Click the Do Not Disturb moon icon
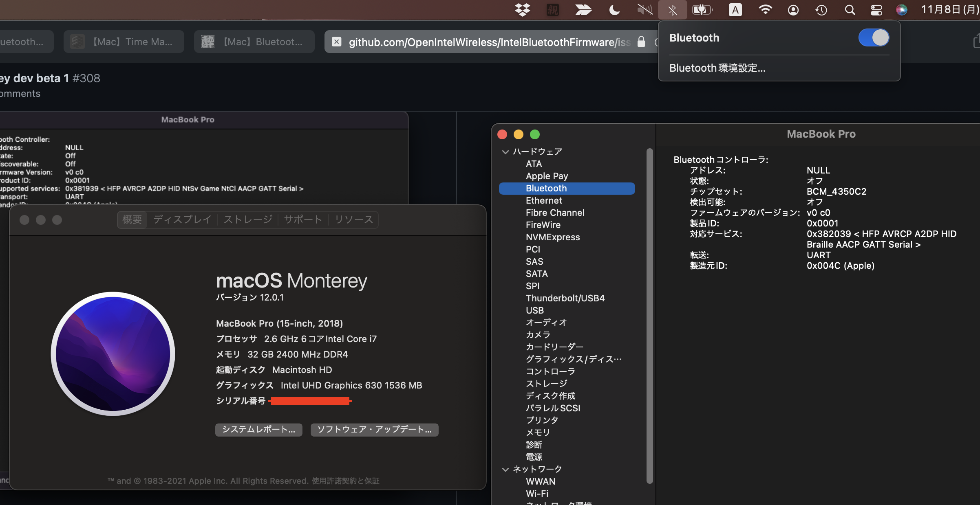Viewport: 980px width, 505px height. 614,10
